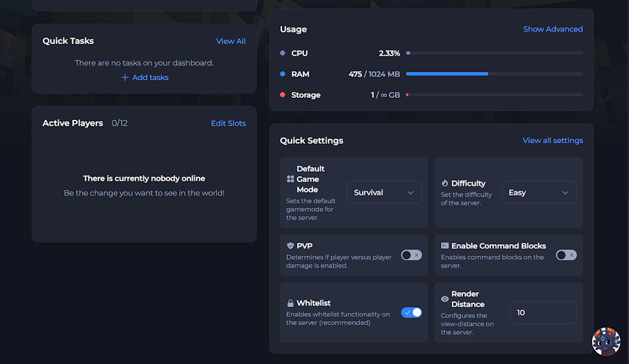This screenshot has height=364, width=629.
Task: Disable the Whitelist toggle
Action: (411, 312)
